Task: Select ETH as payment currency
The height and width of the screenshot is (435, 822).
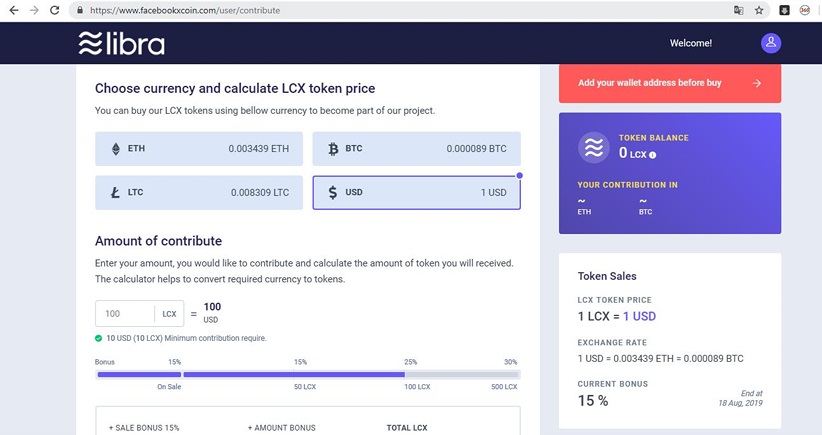Action: 199,149
